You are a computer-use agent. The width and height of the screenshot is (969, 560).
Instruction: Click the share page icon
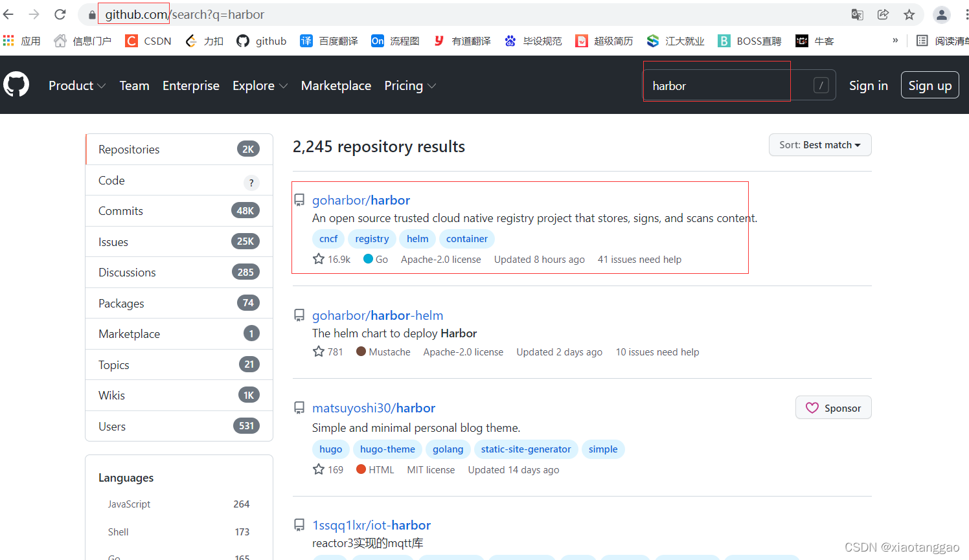tap(883, 14)
